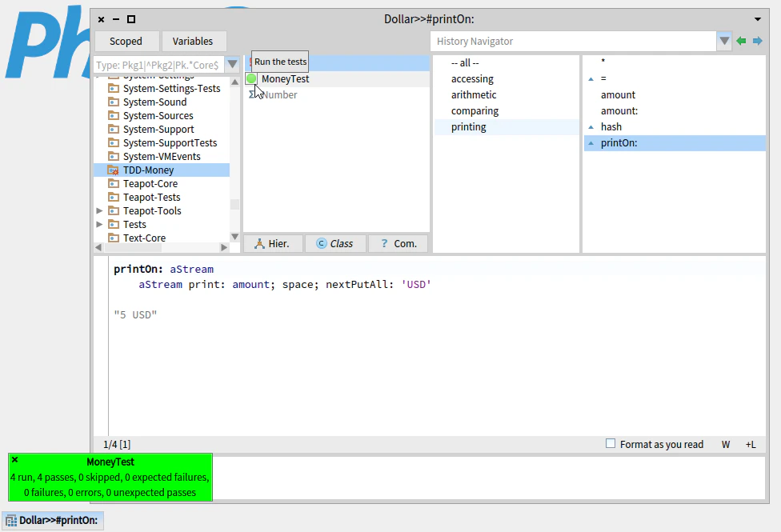Viewport: 781px width, 532px height.
Task: Dismiss the MoneyTest results notification
Action: pyautogui.click(x=15, y=460)
